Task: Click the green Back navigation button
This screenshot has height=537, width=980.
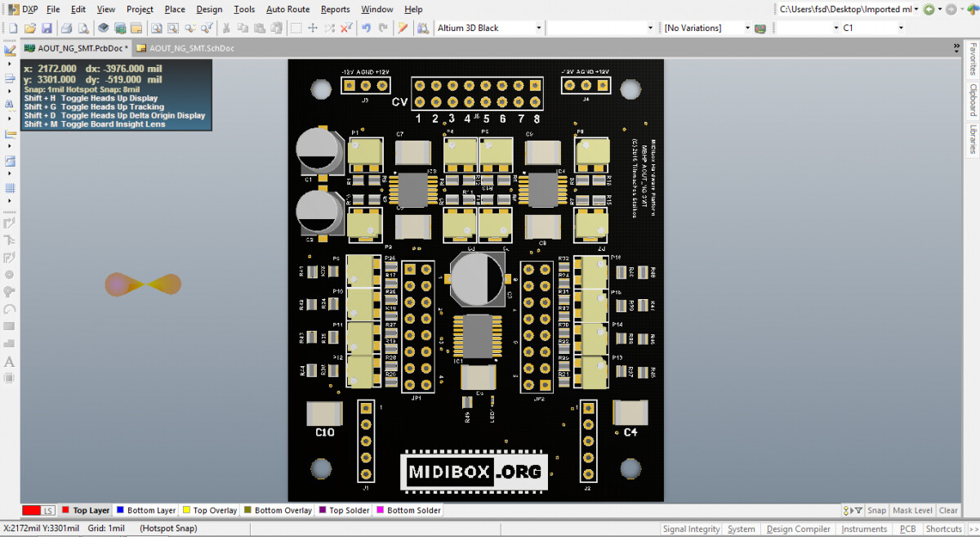Action: tap(929, 9)
